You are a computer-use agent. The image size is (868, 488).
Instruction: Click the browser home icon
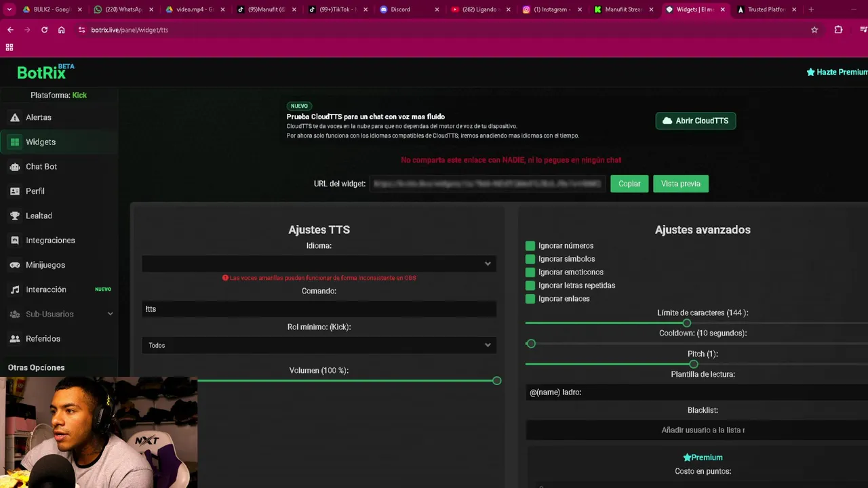tap(62, 30)
